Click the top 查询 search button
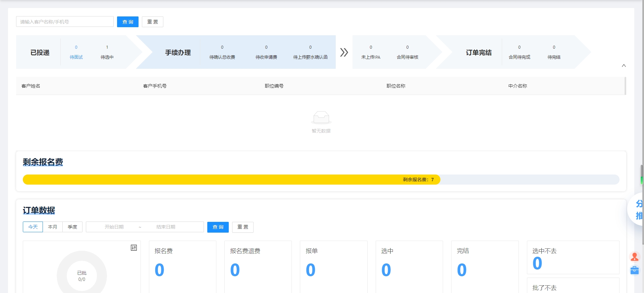Screen dimensions: 644x293 point(128,22)
